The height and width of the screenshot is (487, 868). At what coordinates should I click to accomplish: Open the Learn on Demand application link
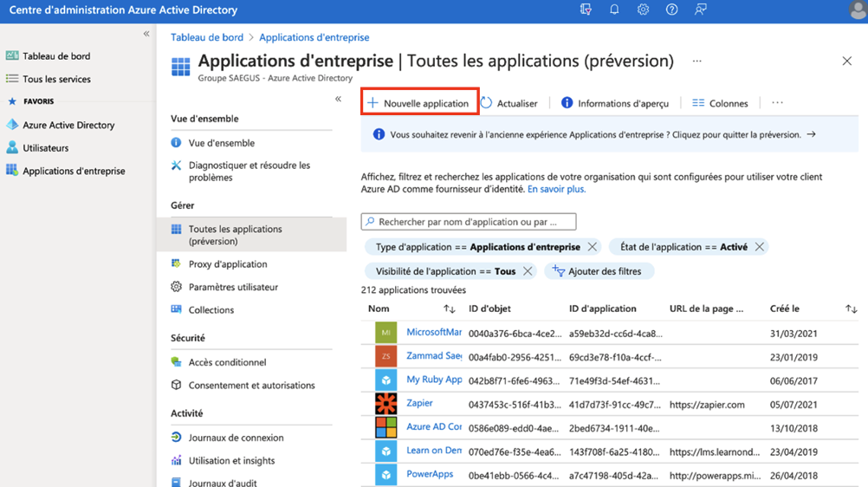[x=434, y=451]
